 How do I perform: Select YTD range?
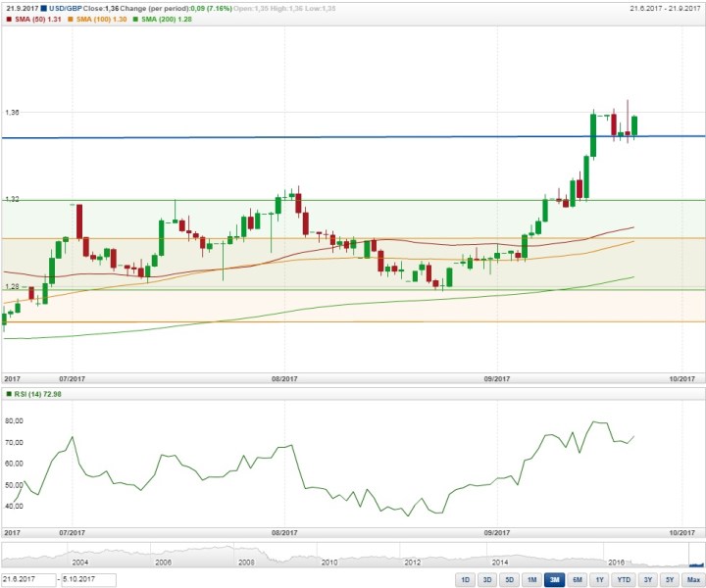(623, 580)
